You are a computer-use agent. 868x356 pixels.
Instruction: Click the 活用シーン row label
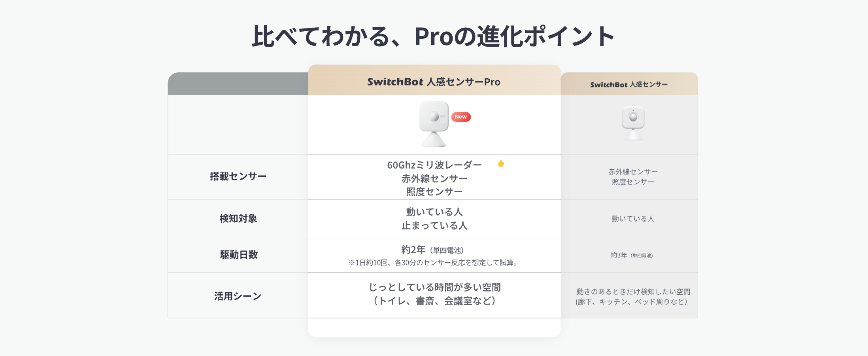[x=238, y=296]
